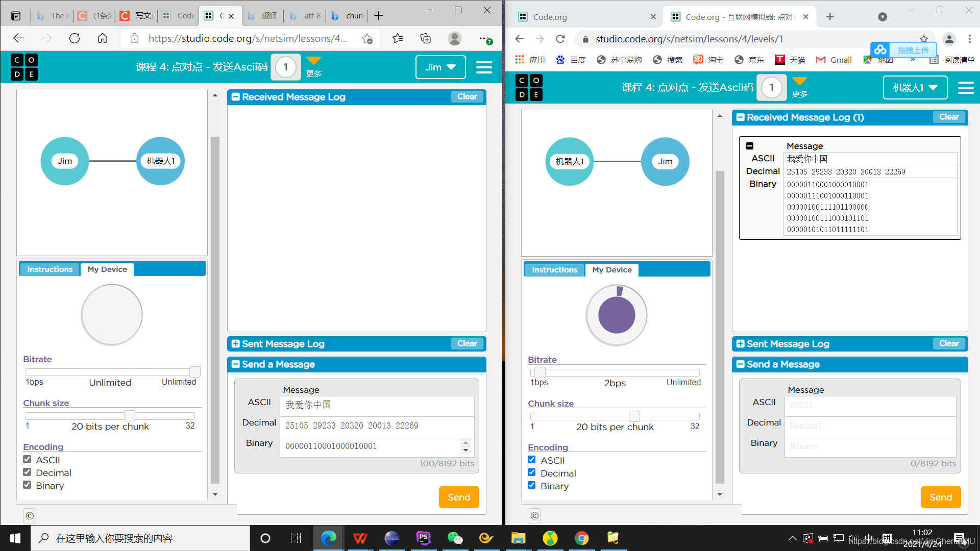Open the 更多 dropdown in right header

click(799, 87)
